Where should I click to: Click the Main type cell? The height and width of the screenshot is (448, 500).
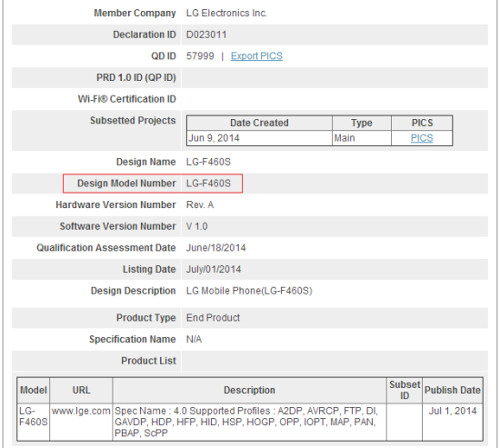[361, 138]
